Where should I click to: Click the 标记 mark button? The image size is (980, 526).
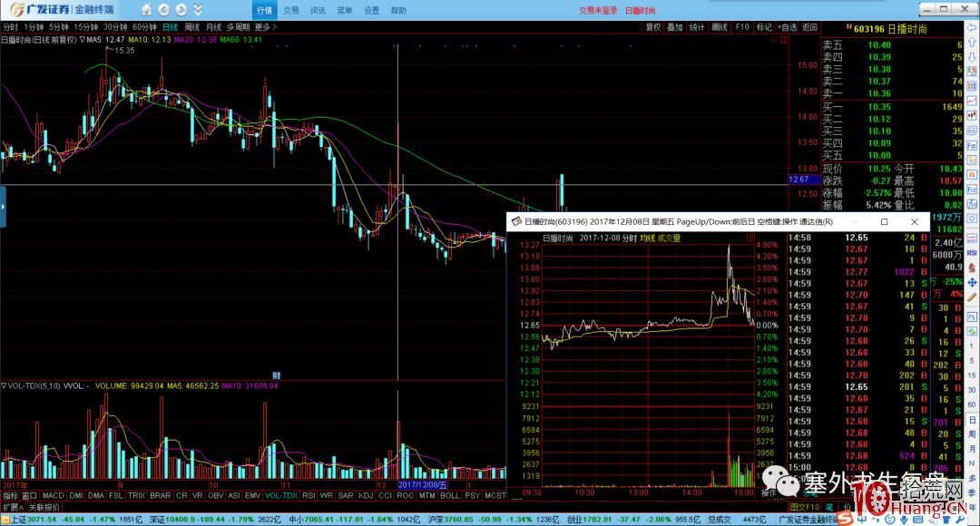coord(764,27)
